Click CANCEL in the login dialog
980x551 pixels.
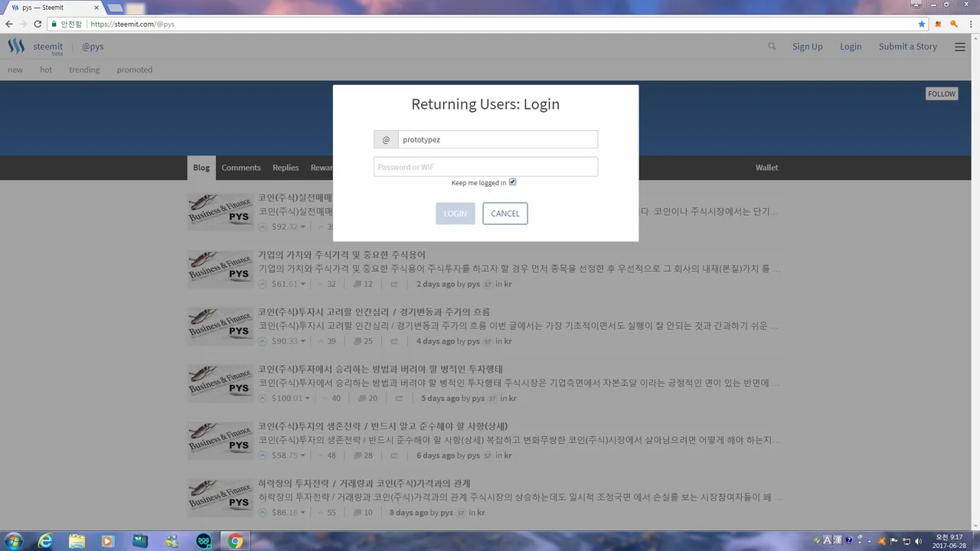[505, 214]
